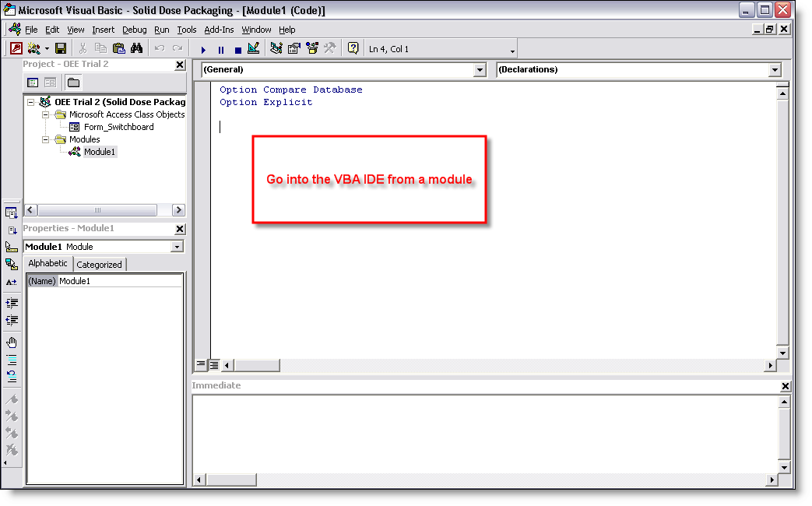812x506 pixels.
Task: Click the Outdent icon in Edit toolbar
Action: 12,319
